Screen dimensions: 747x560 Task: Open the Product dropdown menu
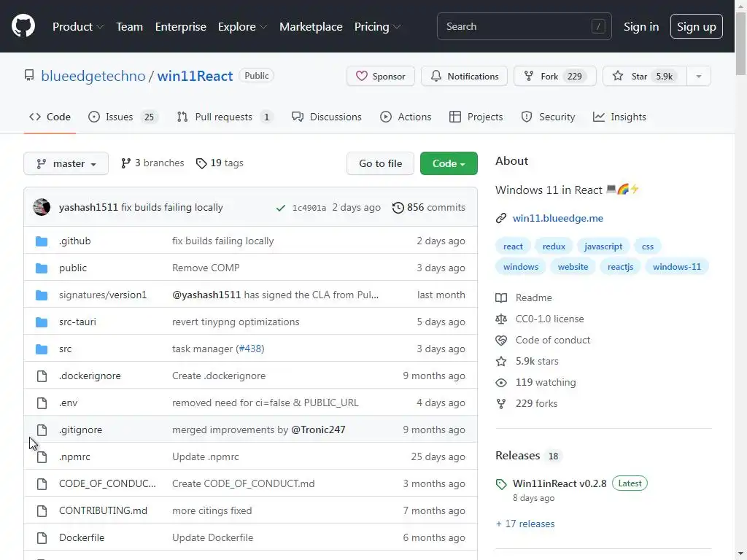[77, 27]
